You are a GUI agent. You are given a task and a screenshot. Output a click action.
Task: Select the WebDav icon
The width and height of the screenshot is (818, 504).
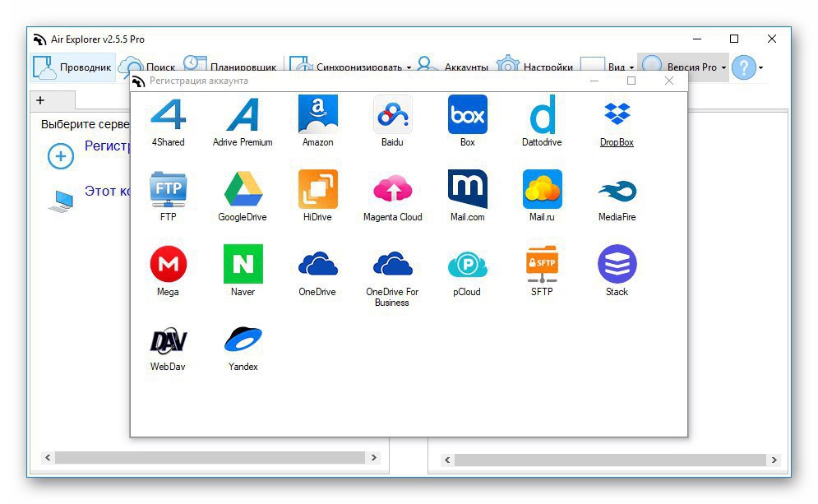(x=168, y=340)
